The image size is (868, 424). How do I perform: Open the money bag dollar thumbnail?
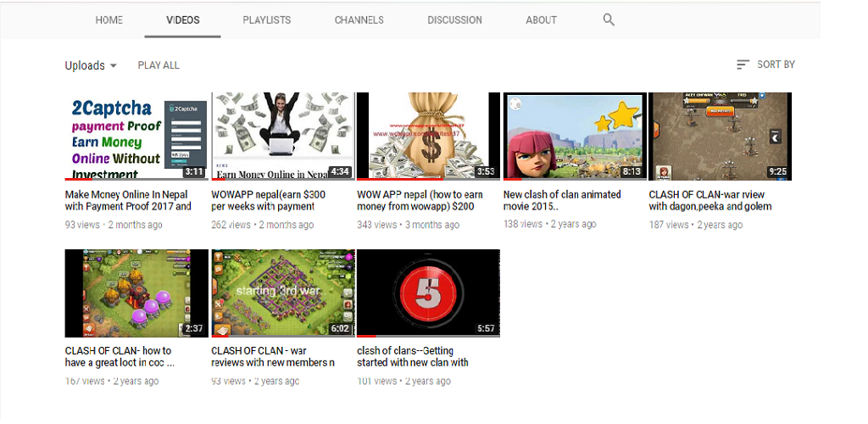pos(428,137)
